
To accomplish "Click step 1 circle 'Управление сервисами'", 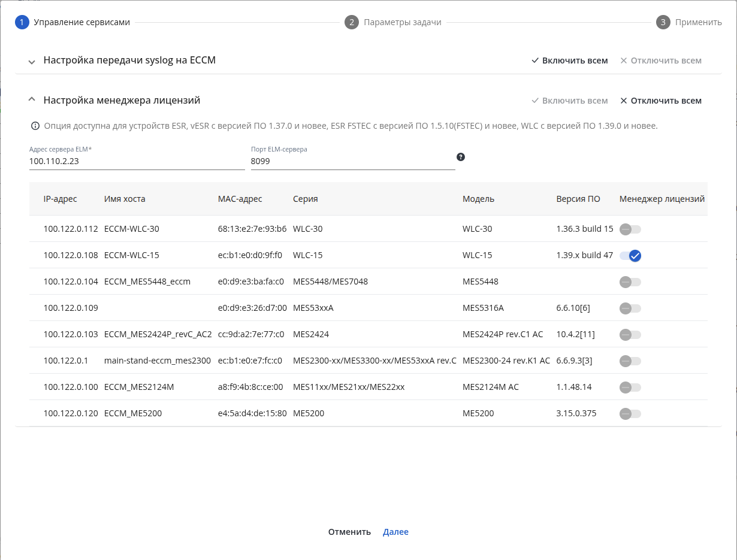I will 22,22.
